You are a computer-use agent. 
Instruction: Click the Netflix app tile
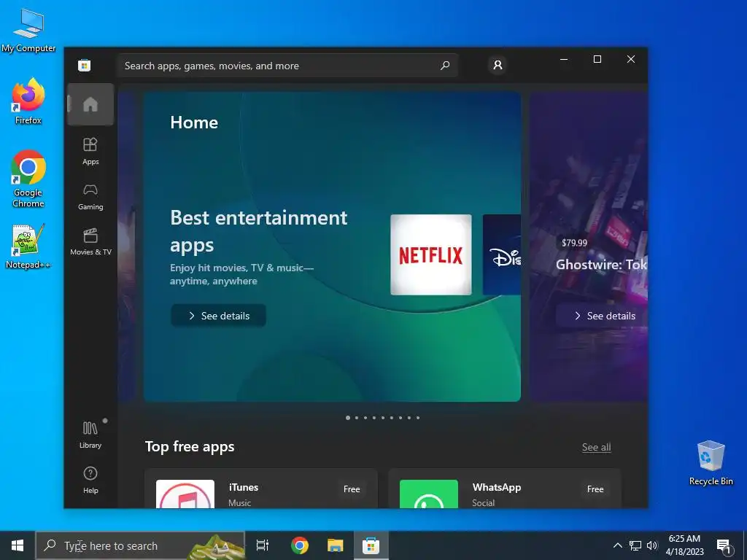(x=431, y=254)
